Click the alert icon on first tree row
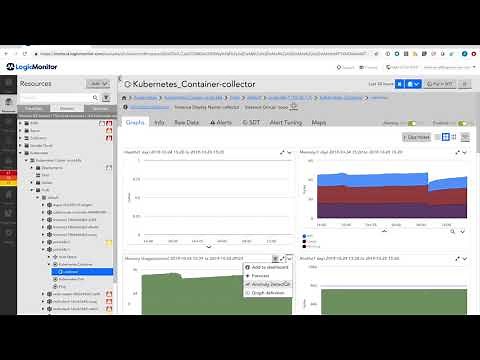The width and height of the screenshot is (480, 360). point(109,123)
